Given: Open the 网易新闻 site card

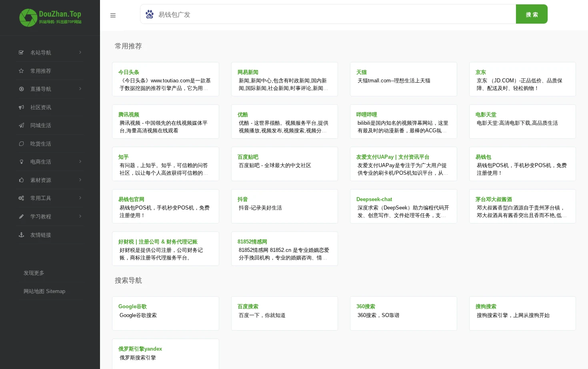Looking at the screenshot, I should tap(284, 79).
